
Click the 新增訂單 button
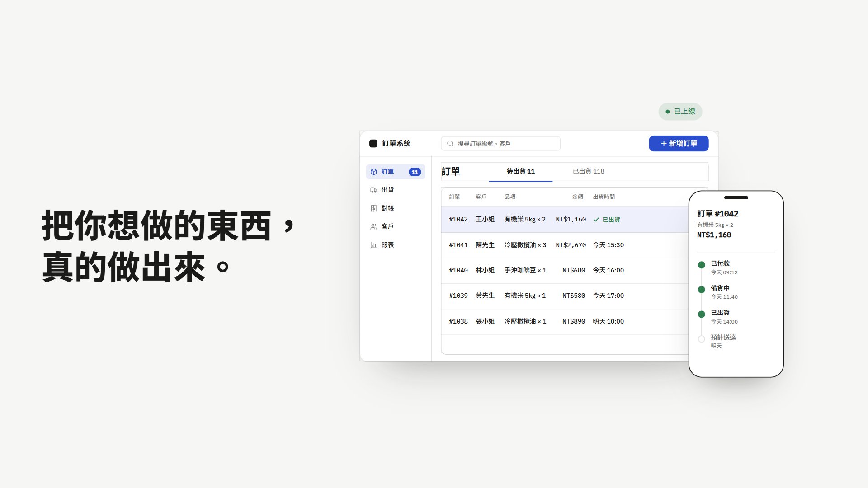679,143
